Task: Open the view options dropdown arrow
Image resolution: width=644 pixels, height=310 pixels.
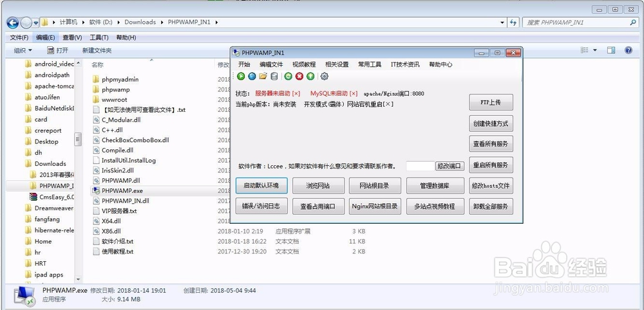Action: [x=595, y=50]
